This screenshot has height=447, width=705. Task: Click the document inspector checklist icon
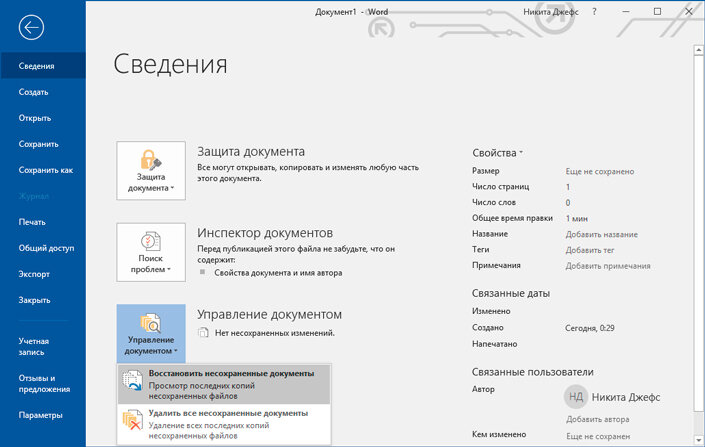tap(151, 241)
